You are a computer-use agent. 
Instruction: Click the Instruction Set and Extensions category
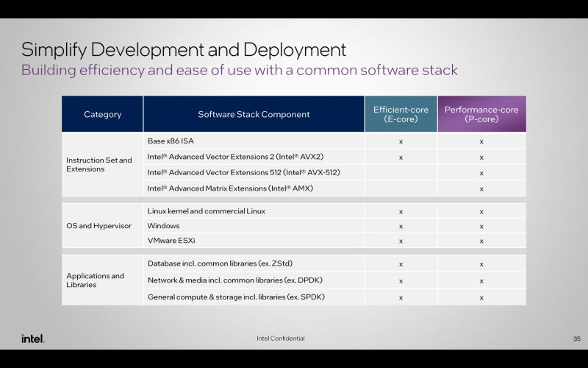click(x=99, y=164)
